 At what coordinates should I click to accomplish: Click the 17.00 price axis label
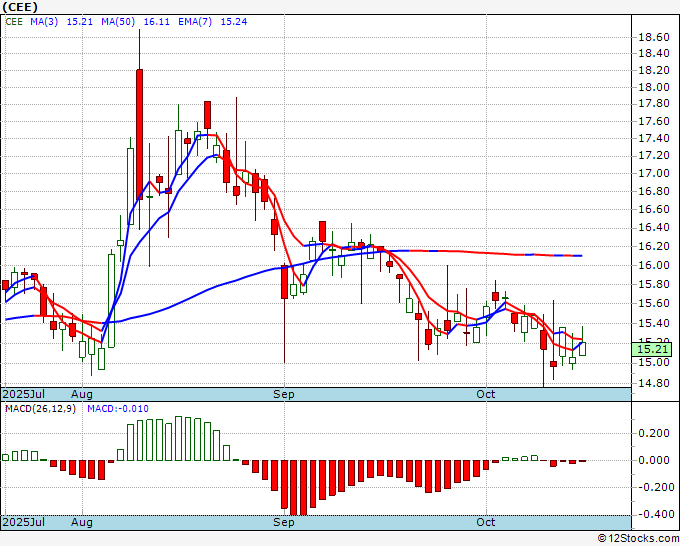[x=654, y=173]
